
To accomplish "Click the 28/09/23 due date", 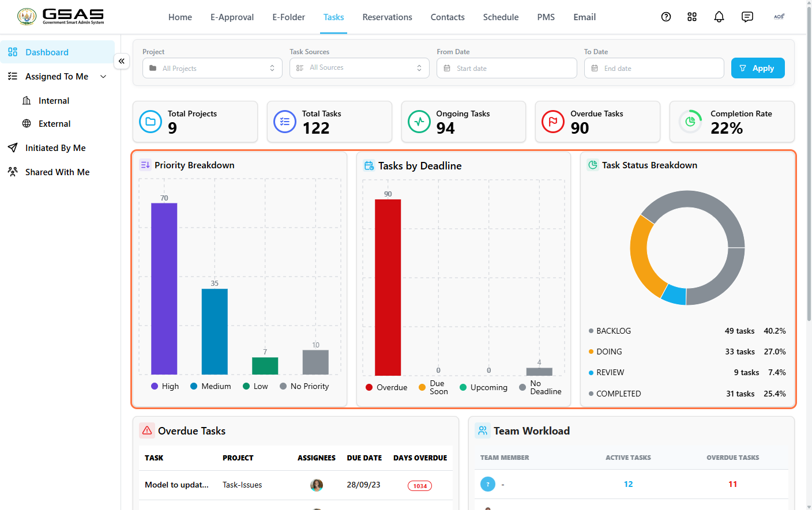I will pos(363,485).
